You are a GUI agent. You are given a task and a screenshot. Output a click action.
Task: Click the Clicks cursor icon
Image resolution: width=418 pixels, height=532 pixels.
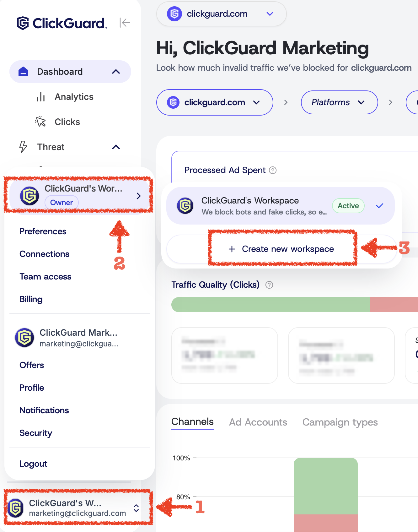[x=40, y=122]
